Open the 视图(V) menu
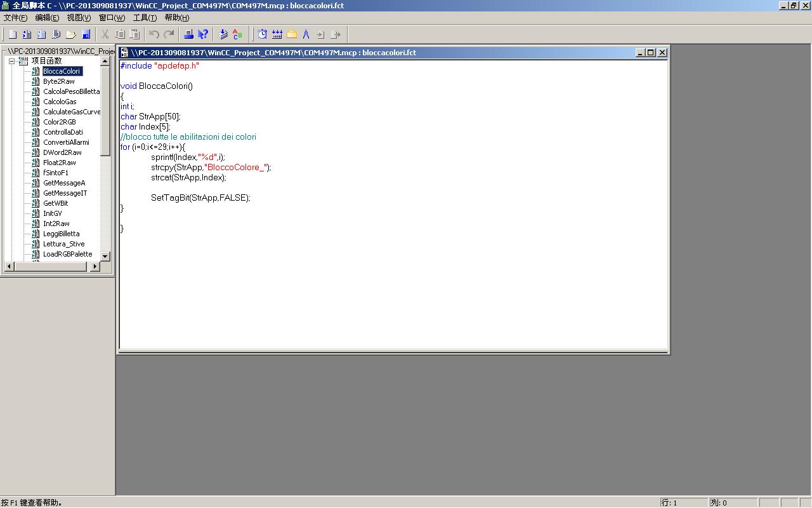Viewport: 812px width, 508px height. coord(79,18)
